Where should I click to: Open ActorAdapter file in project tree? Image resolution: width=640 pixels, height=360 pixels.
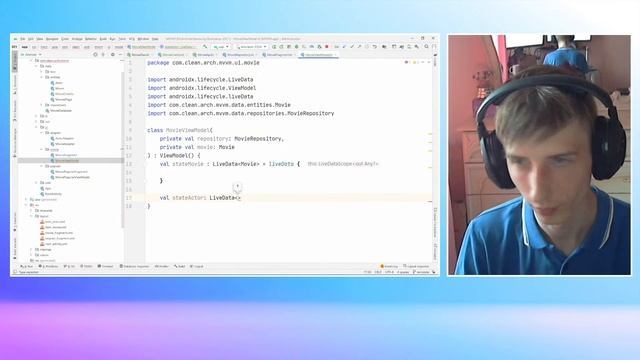pyautogui.click(x=62, y=138)
